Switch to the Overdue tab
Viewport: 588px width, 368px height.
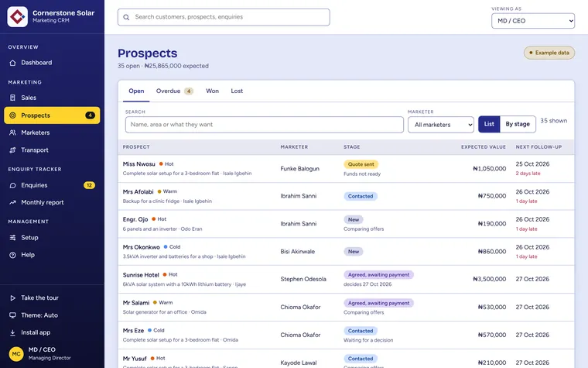pyautogui.click(x=175, y=91)
